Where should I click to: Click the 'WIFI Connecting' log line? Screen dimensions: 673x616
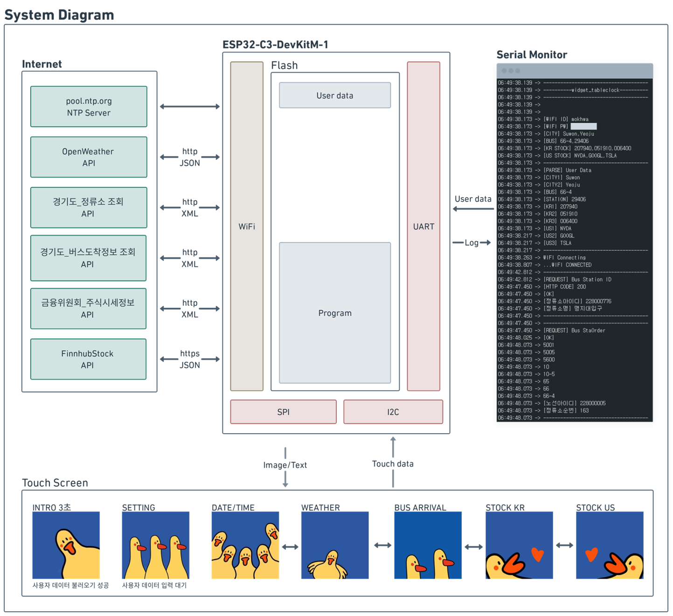click(x=542, y=257)
